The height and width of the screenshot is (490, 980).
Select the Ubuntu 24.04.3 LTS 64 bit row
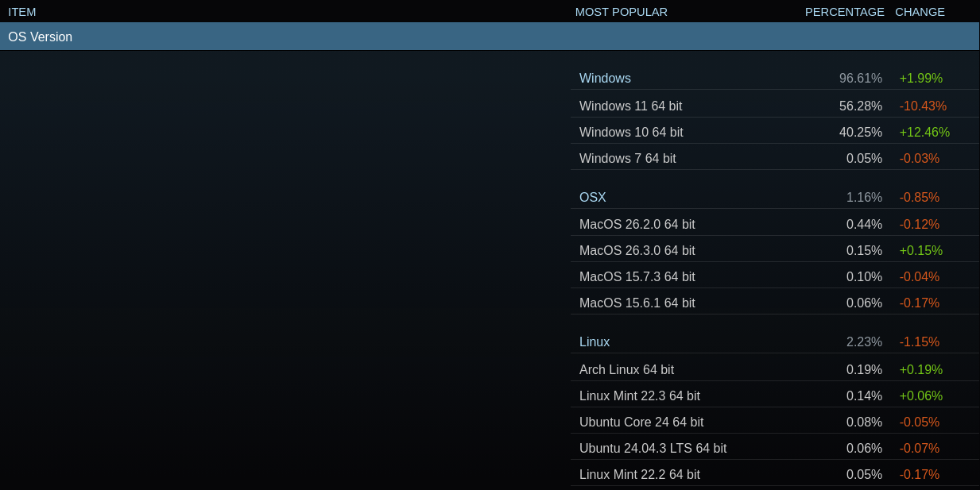click(653, 448)
